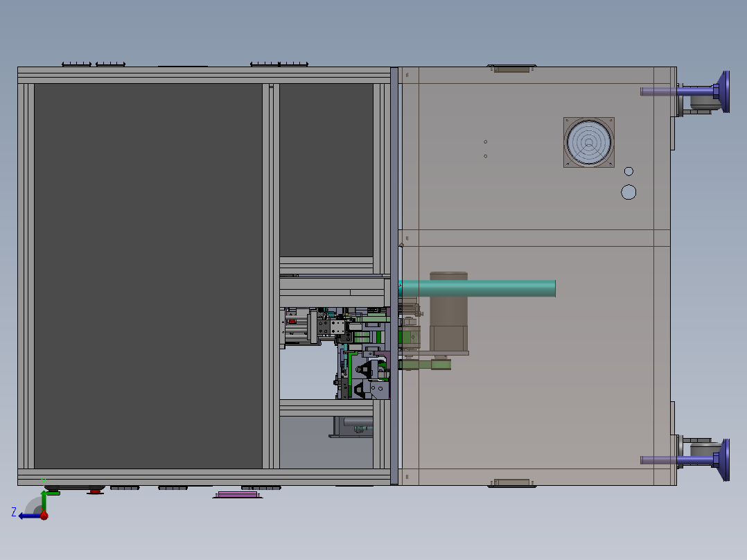Select the round ventilation fan on the cabinet

589,143
